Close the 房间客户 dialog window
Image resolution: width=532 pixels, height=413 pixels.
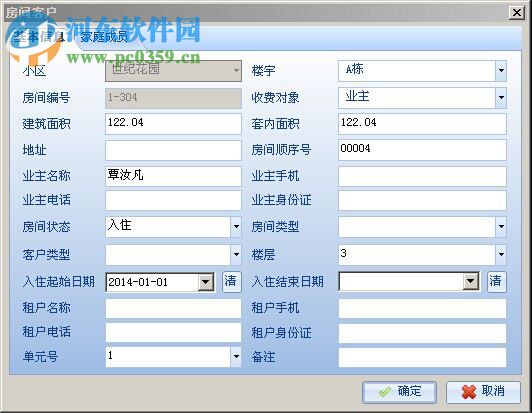click(517, 13)
